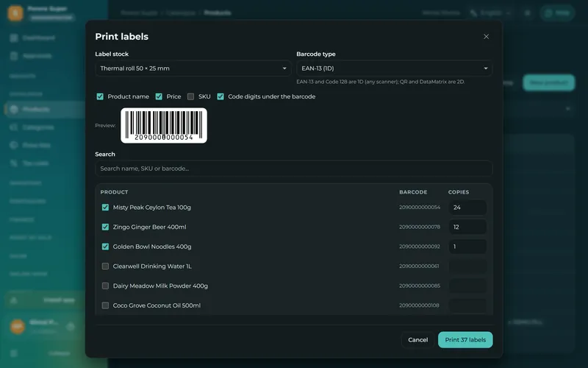Click the BARCODE column header

click(x=413, y=192)
